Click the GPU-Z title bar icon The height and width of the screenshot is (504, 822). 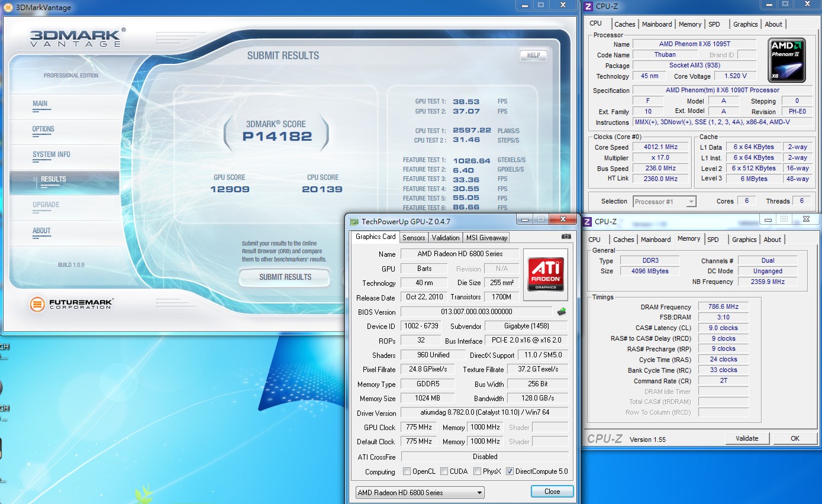(354, 222)
